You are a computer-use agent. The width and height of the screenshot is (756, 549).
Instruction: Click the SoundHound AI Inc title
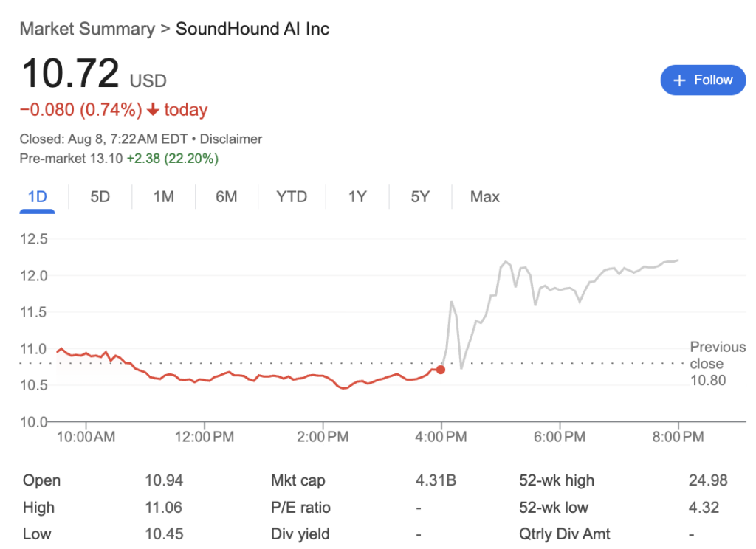(252, 29)
